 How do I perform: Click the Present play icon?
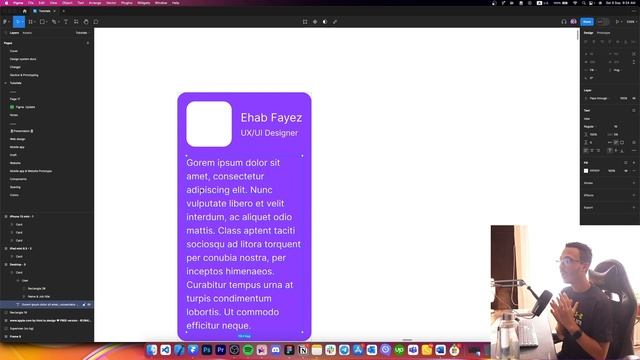[618, 22]
